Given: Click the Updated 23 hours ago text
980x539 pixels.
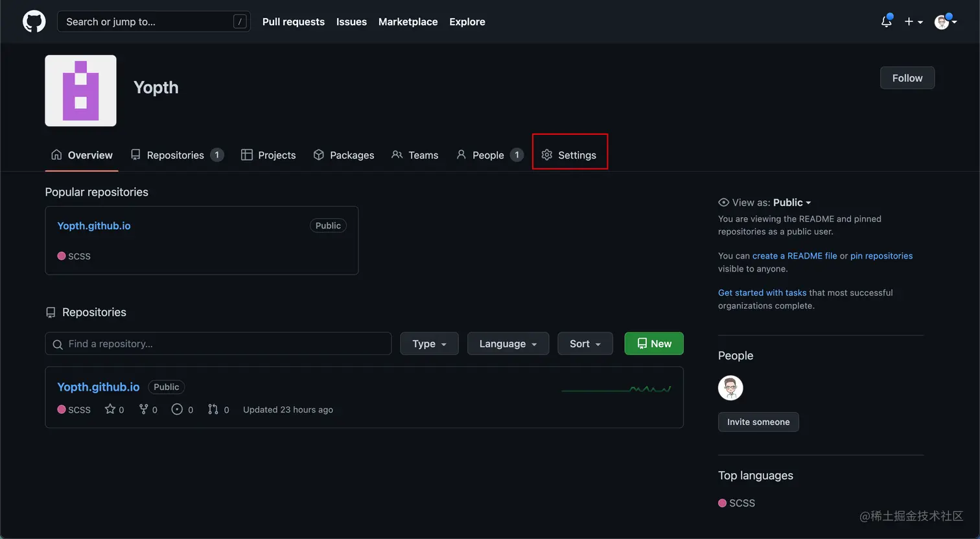Looking at the screenshot, I should [x=288, y=409].
